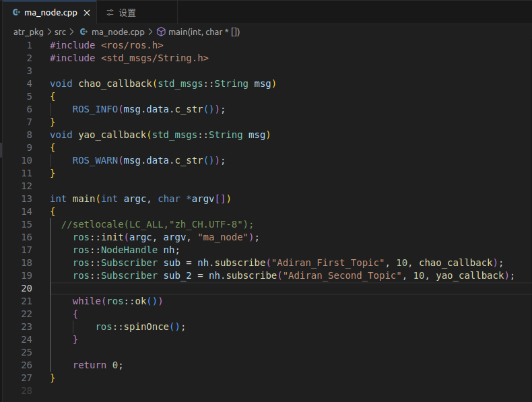The width and height of the screenshot is (532, 402).
Task: Click closing brace on line 27
Action: coord(53,378)
